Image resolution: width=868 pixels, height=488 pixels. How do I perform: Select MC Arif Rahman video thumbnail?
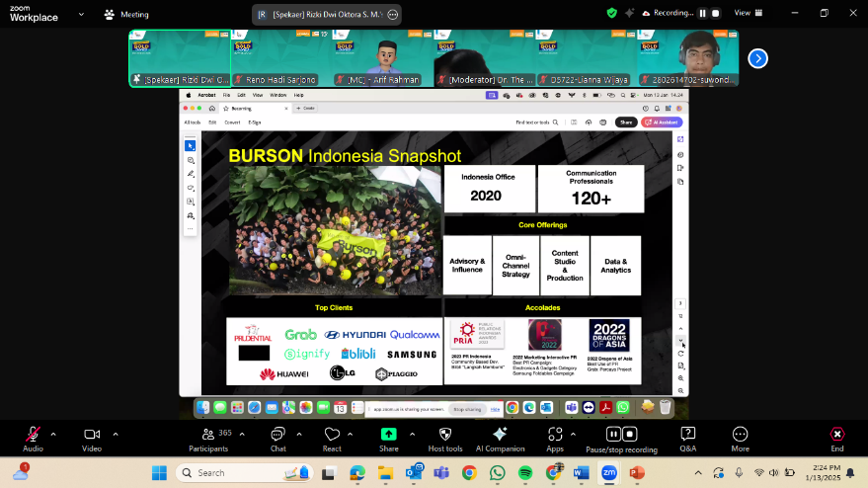click(382, 58)
